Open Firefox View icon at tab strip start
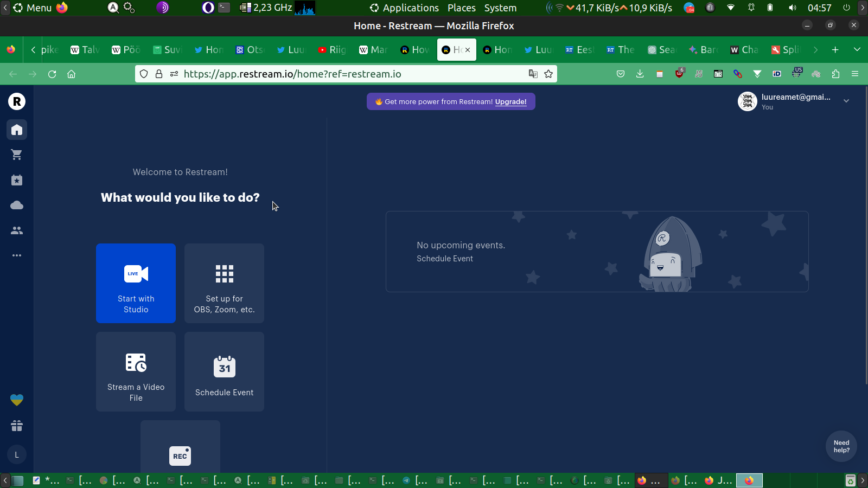 pyautogui.click(x=11, y=50)
